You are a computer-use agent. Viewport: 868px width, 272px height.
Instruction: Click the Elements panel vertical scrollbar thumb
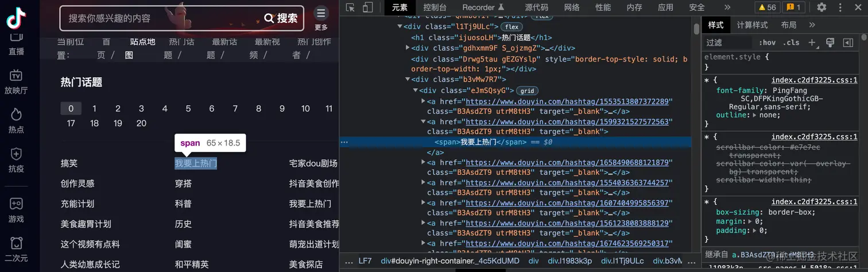[x=696, y=29]
